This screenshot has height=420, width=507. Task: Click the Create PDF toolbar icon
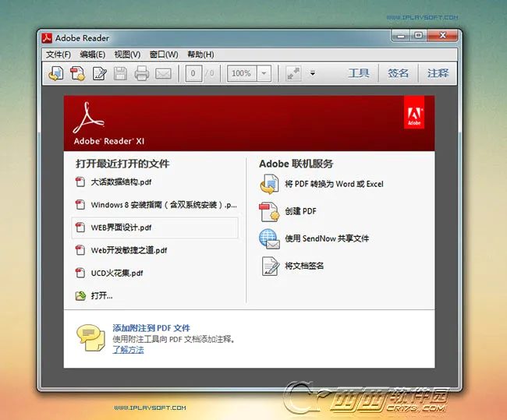coord(77,73)
